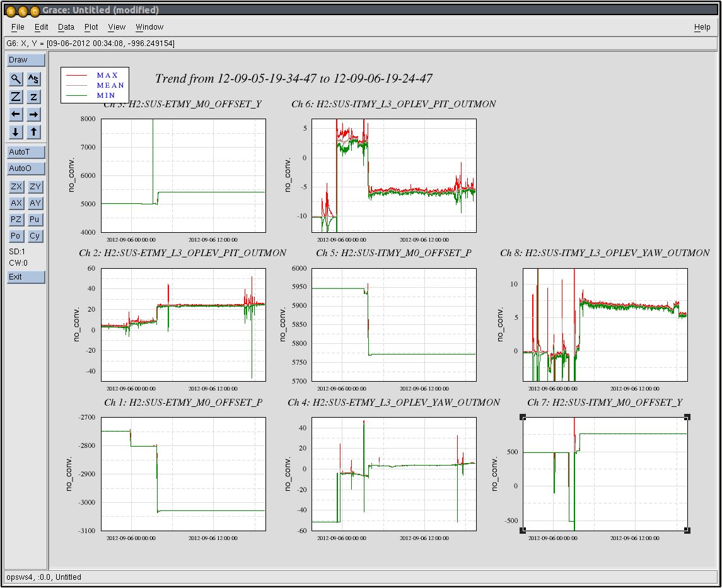Open the Data menu

(66, 27)
